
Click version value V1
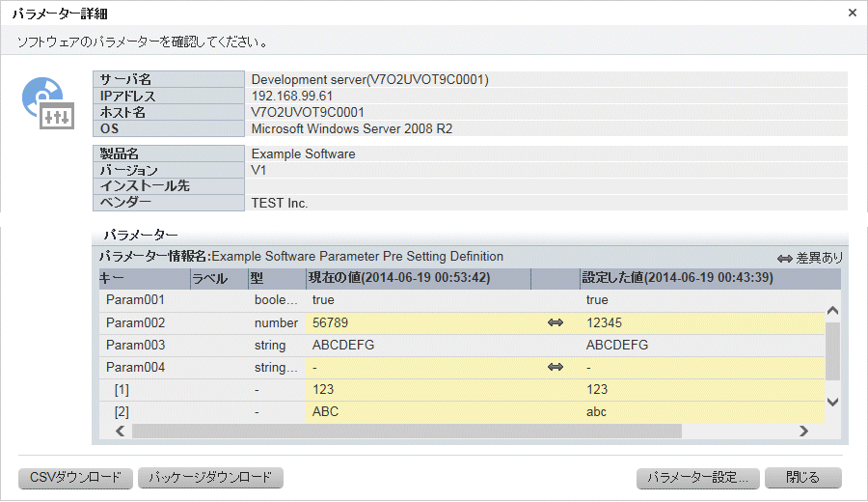pyautogui.click(x=258, y=170)
